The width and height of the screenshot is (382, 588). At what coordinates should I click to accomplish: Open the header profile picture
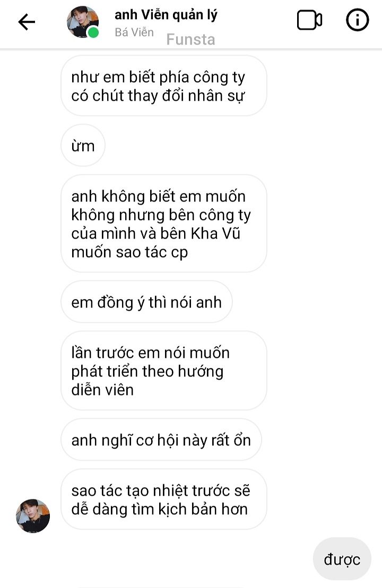tap(83, 22)
